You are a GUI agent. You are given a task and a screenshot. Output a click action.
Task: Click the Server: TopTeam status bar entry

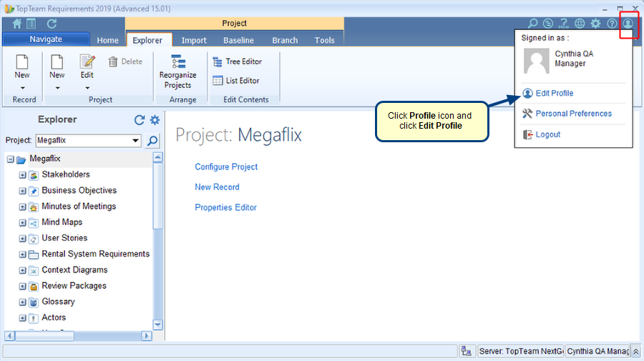[x=521, y=351]
